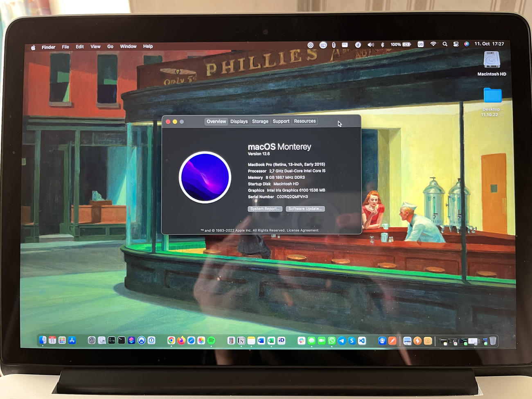This screenshot has width=532, height=399.
Task: Open the License Agreement link
Action: [x=302, y=230]
